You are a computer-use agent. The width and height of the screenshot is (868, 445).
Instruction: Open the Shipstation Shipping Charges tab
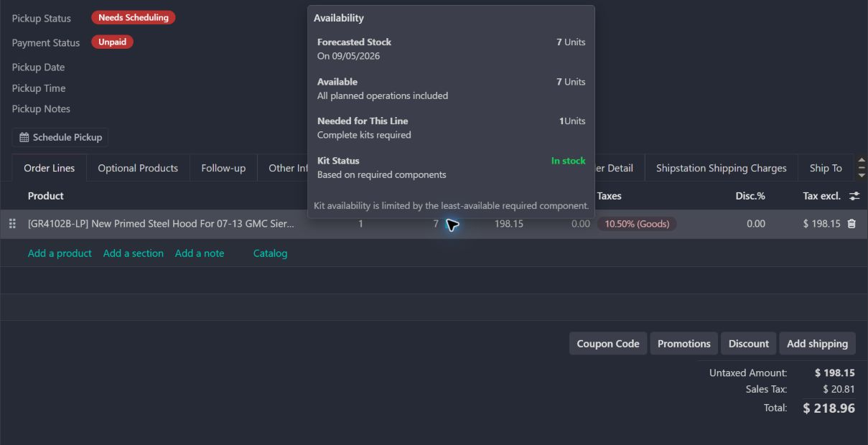tap(722, 168)
